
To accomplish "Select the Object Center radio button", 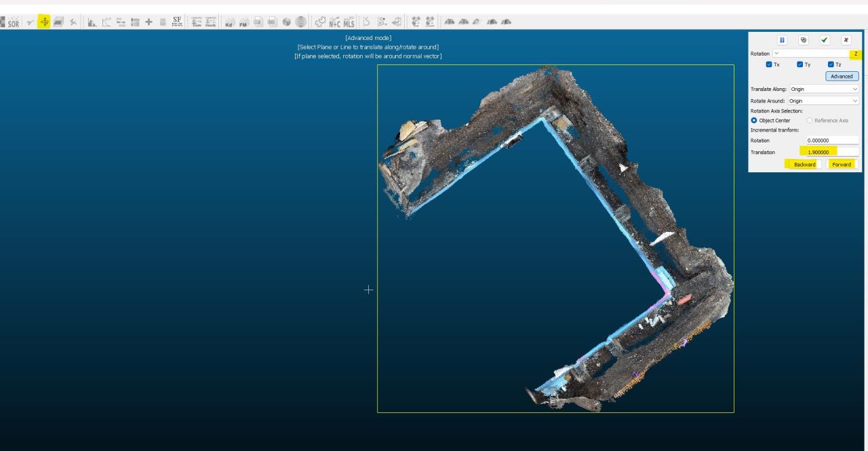I will 754,120.
